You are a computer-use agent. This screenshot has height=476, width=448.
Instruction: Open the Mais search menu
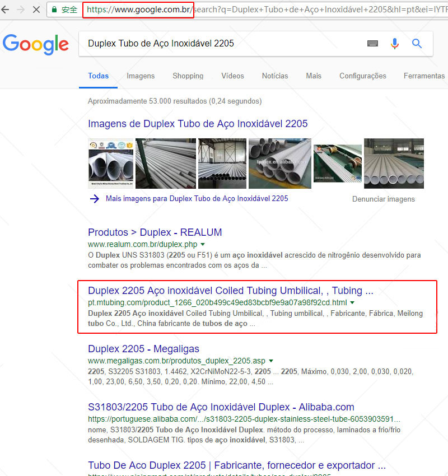[x=314, y=76]
